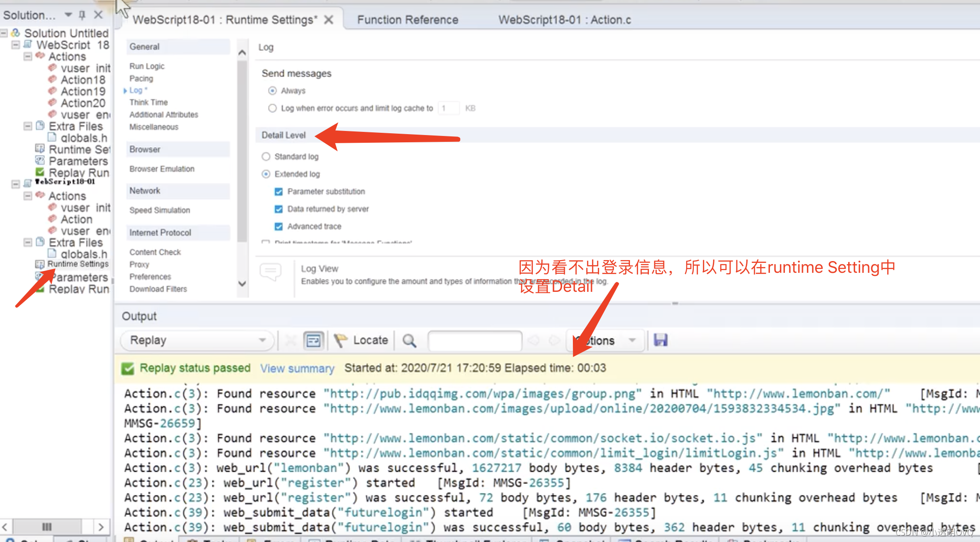Click the output view toggle icon
Viewport: 980px width, 542px height.
[x=313, y=340]
